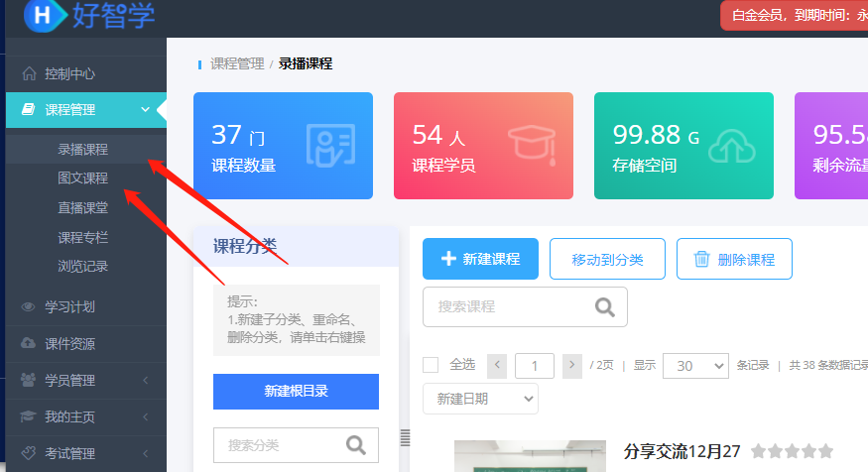
Task: Click the 新建根目录 button
Action: tap(297, 392)
